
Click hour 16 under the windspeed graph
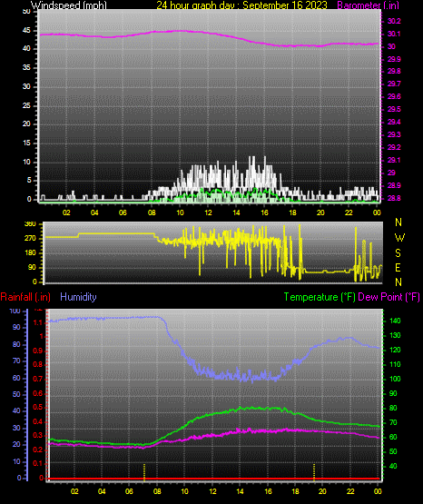tap(264, 212)
